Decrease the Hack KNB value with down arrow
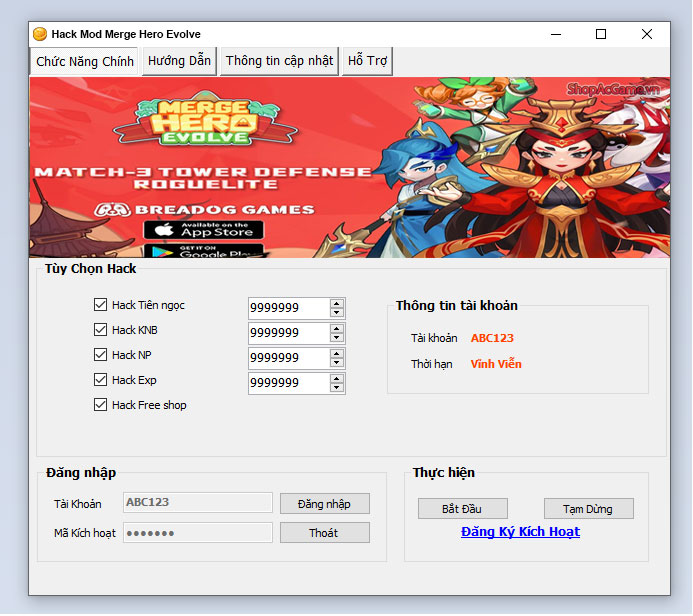This screenshot has width=693, height=616. click(337, 338)
